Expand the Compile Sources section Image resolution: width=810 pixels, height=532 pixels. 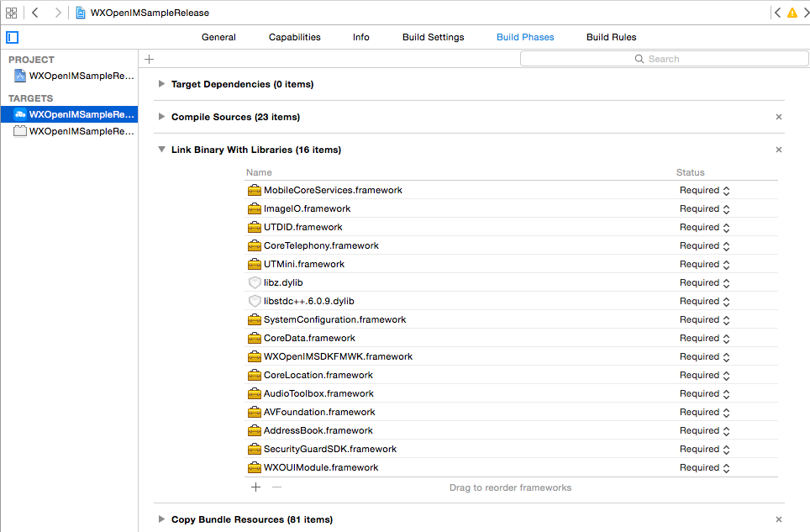click(162, 117)
